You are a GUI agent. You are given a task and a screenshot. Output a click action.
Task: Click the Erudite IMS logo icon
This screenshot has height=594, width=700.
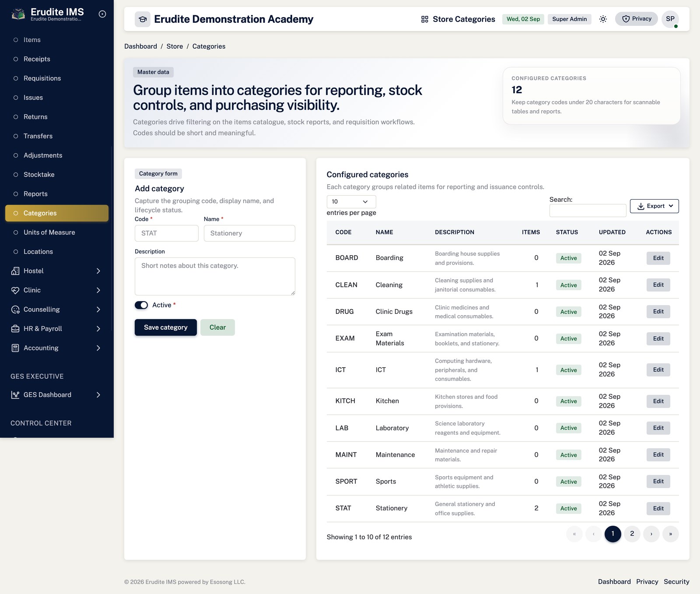click(x=18, y=14)
